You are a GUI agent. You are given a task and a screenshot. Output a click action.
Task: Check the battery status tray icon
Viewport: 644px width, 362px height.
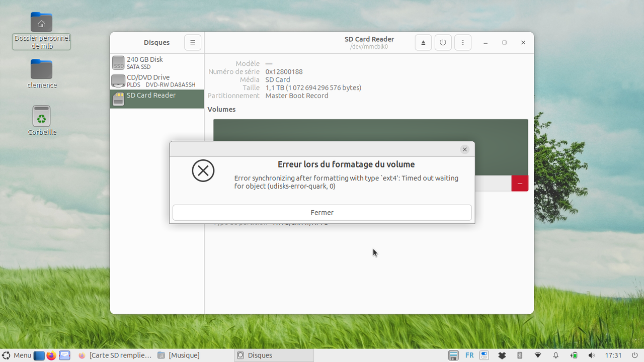coord(574,355)
